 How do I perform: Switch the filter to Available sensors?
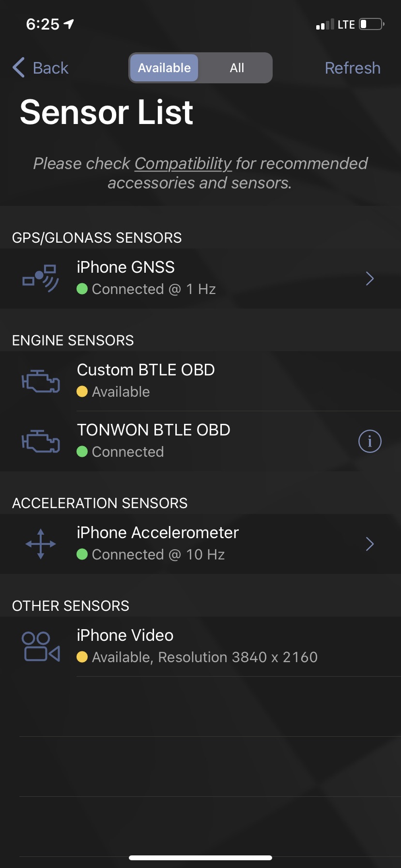click(x=164, y=68)
